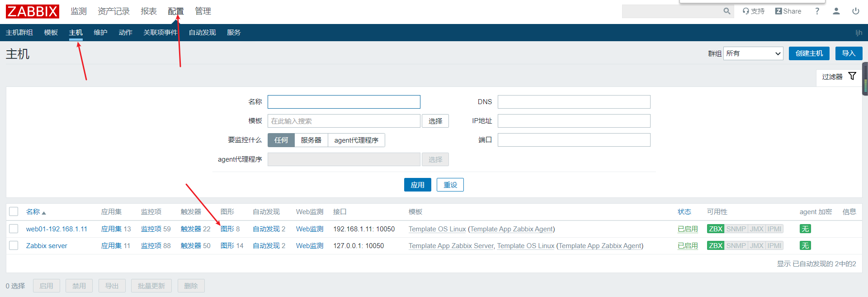The height and width of the screenshot is (297, 868).
Task: Open the 报表 top menu
Action: pos(149,11)
